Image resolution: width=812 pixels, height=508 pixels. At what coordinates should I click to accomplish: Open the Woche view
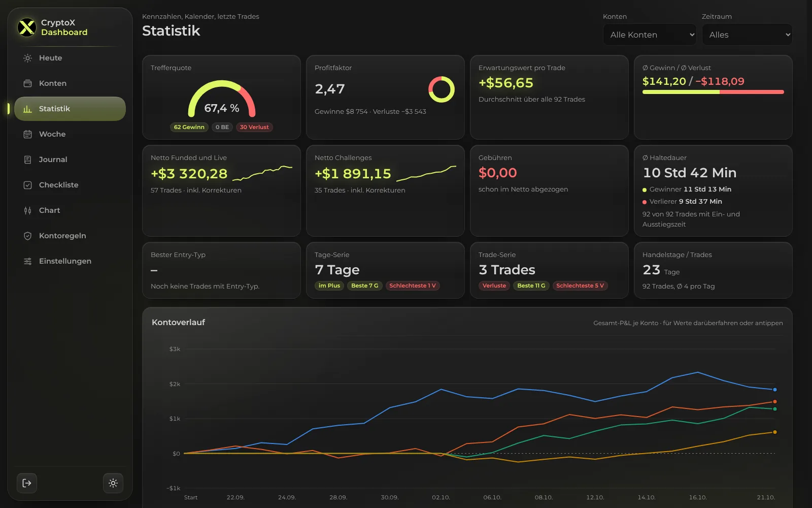(x=70, y=134)
